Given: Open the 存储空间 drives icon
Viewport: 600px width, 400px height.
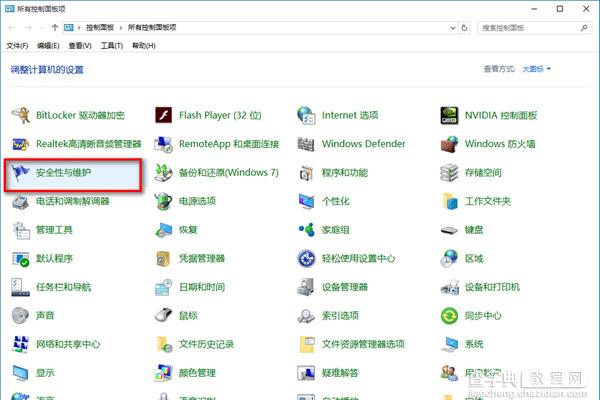Looking at the screenshot, I should click(x=449, y=173).
